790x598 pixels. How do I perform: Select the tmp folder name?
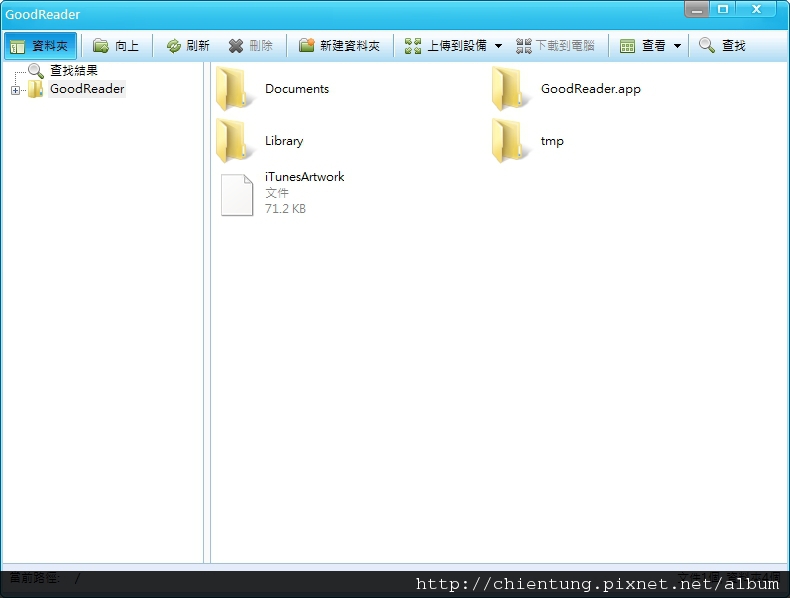552,142
